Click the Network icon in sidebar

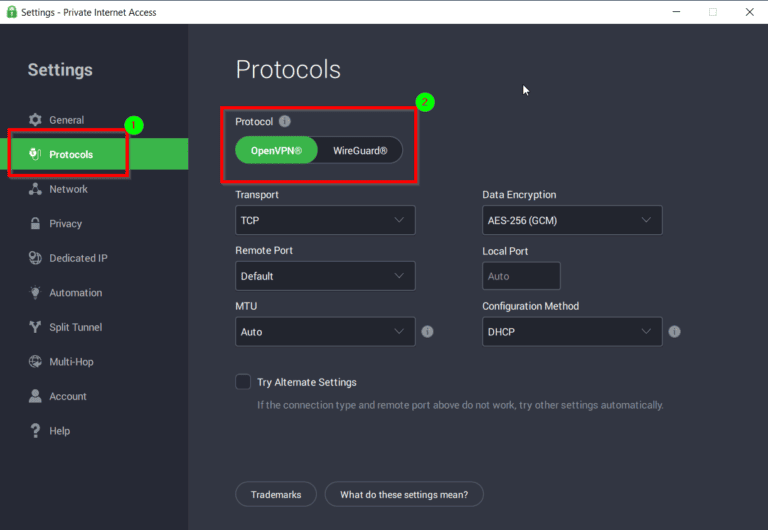click(x=35, y=189)
